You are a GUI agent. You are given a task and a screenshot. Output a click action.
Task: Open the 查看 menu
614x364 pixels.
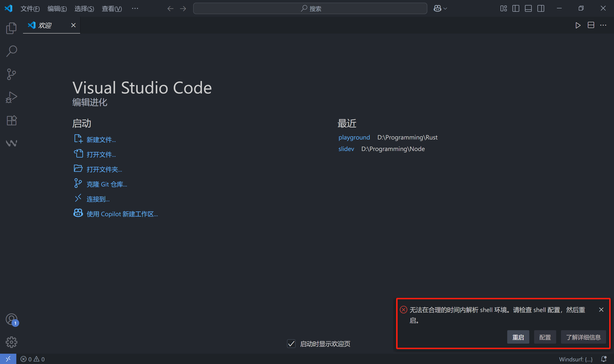point(112,9)
